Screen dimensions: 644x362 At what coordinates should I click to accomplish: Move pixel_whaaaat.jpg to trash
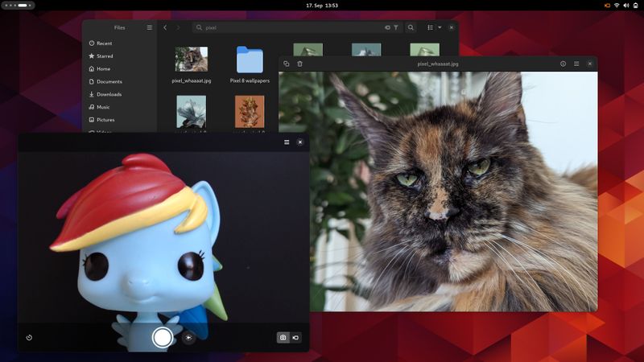point(299,64)
